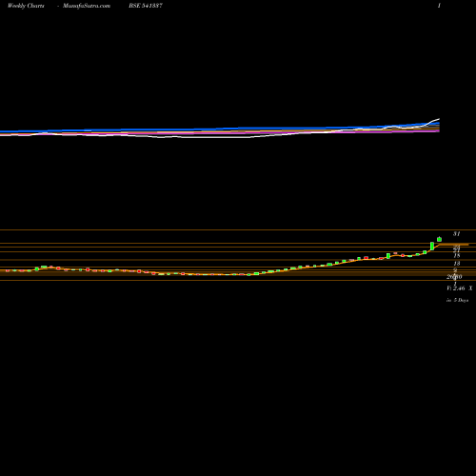Click the 'in 5 Days' label

coord(457,300)
